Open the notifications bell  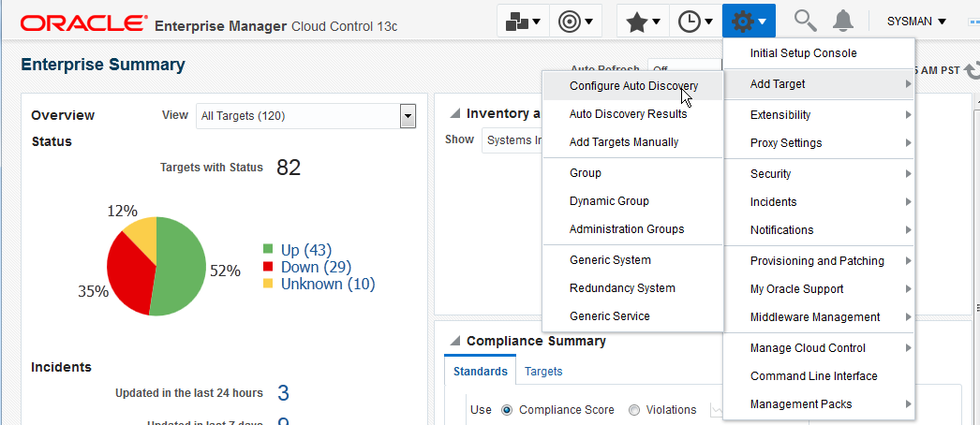tap(843, 22)
